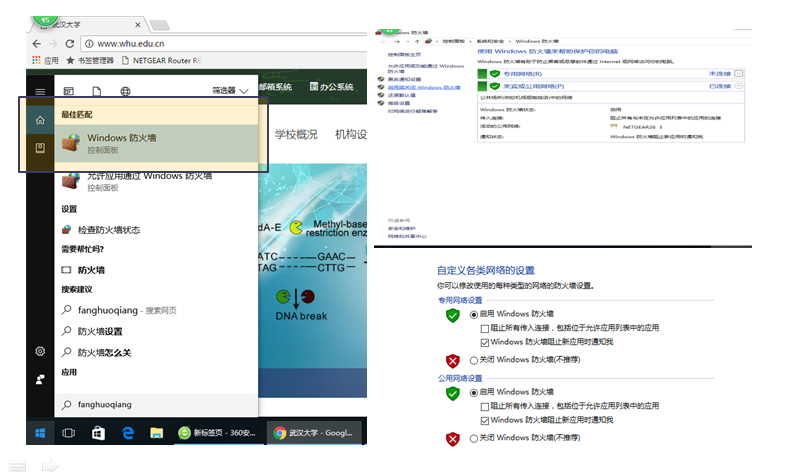View site info icon beside the URL

[x=89, y=44]
